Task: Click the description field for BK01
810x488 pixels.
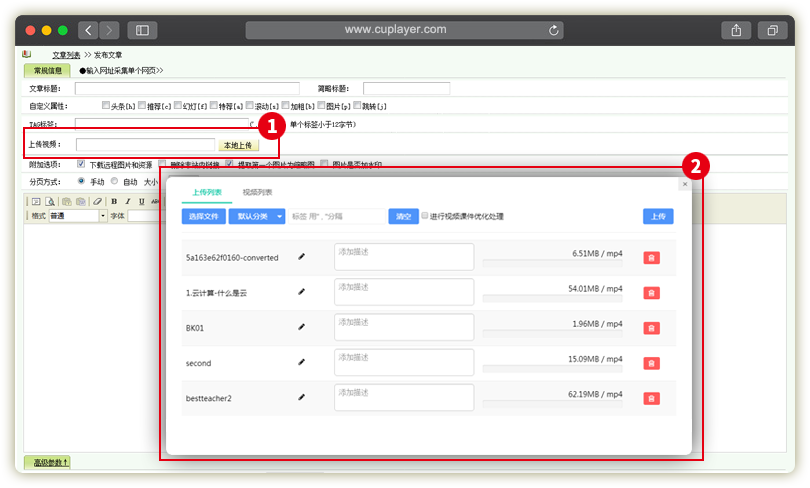Action: (x=404, y=327)
